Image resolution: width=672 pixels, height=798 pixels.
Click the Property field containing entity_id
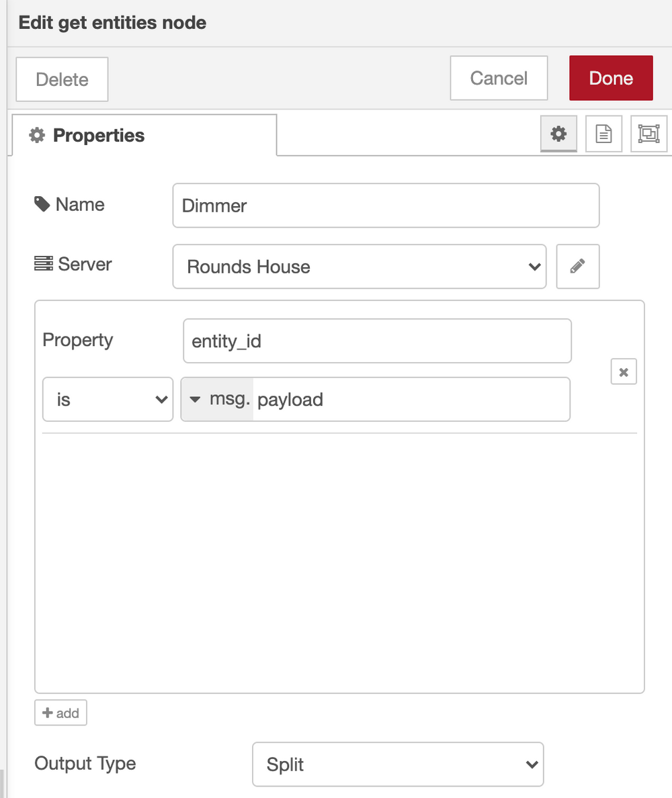[x=376, y=341]
